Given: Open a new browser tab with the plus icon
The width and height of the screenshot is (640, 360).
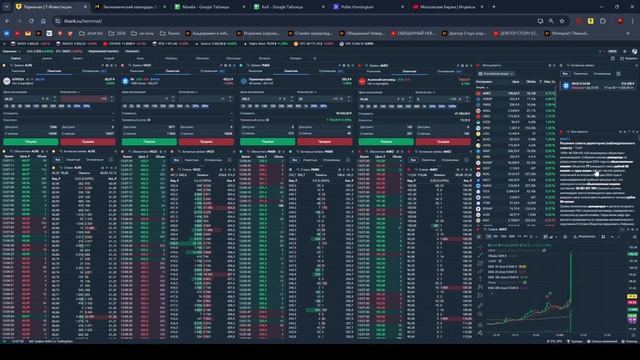Looking at the screenshot, I should click(494, 7).
